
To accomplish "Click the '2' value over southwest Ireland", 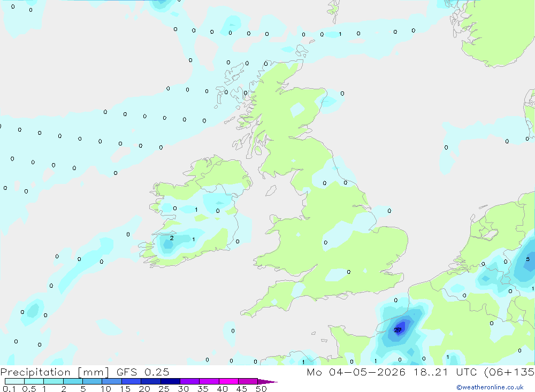I will (172, 238).
